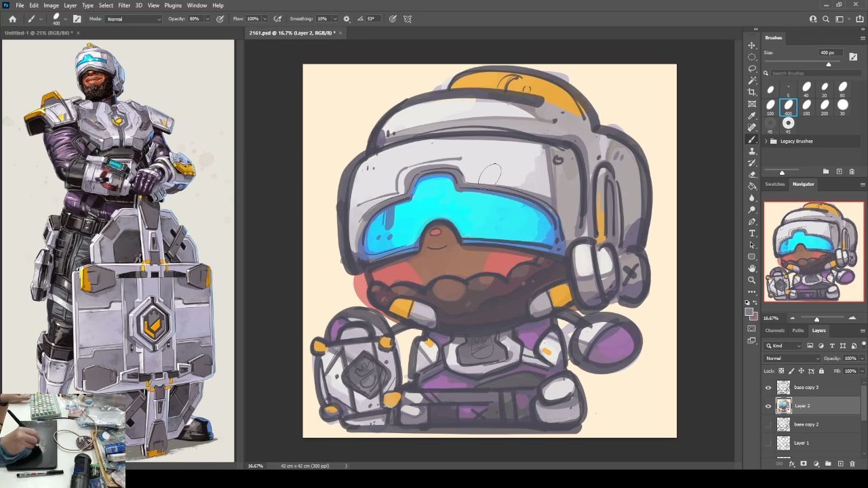Click the Home button in options bar
The image size is (868, 488).
tap(12, 19)
